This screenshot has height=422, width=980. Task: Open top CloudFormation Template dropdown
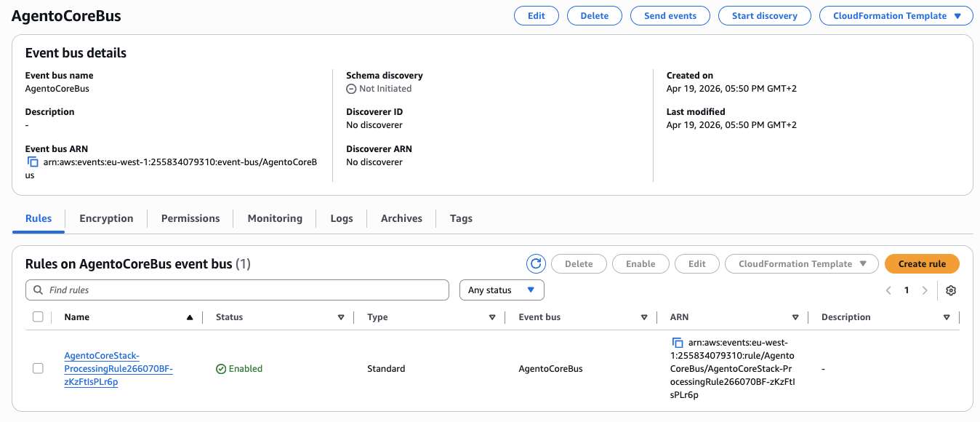[x=896, y=15]
